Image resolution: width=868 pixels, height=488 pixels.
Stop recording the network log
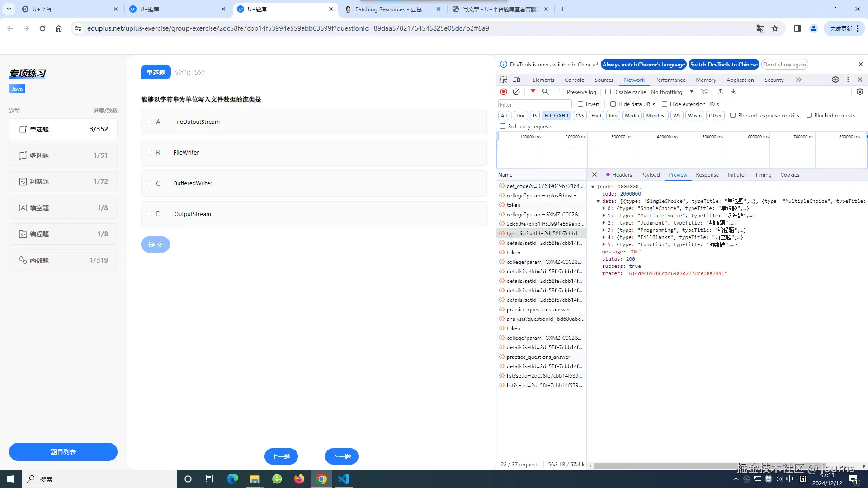coord(504,92)
